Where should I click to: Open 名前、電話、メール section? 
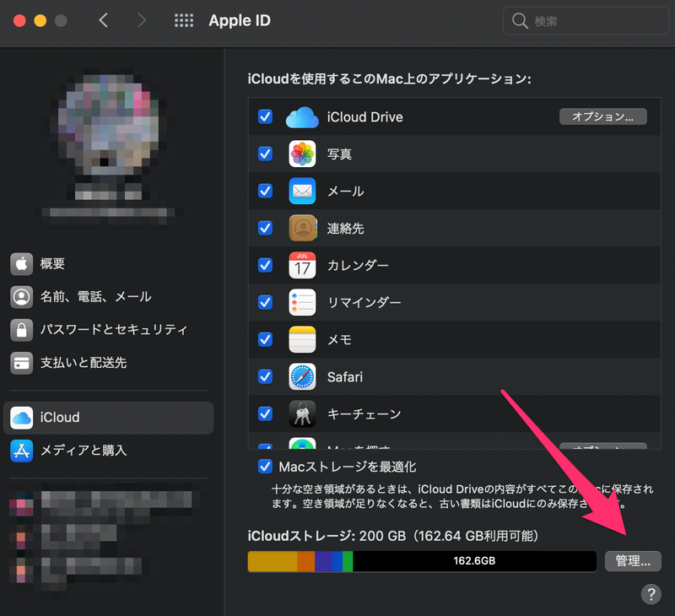coord(108,296)
